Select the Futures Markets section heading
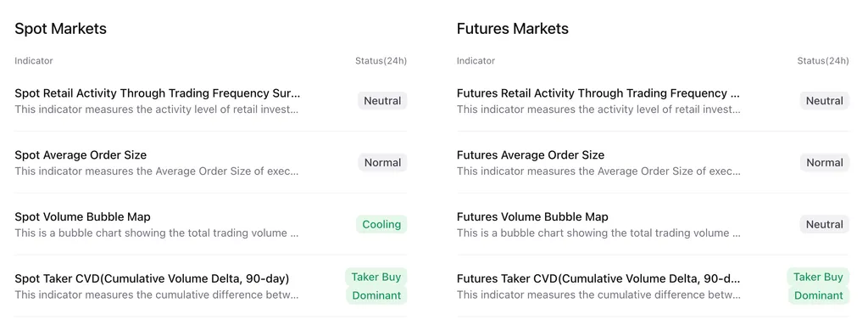The image size is (868, 331). pos(513,29)
